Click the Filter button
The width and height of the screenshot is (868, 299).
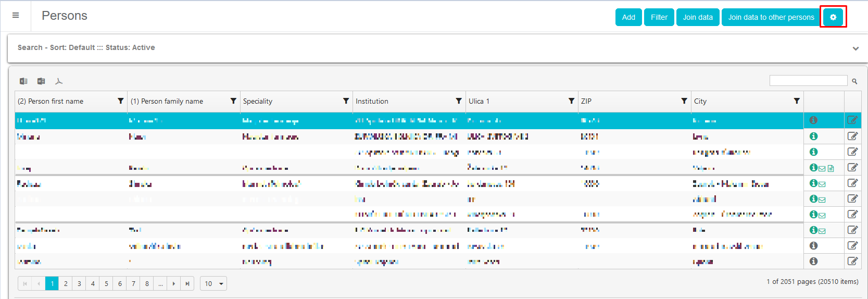tap(659, 17)
